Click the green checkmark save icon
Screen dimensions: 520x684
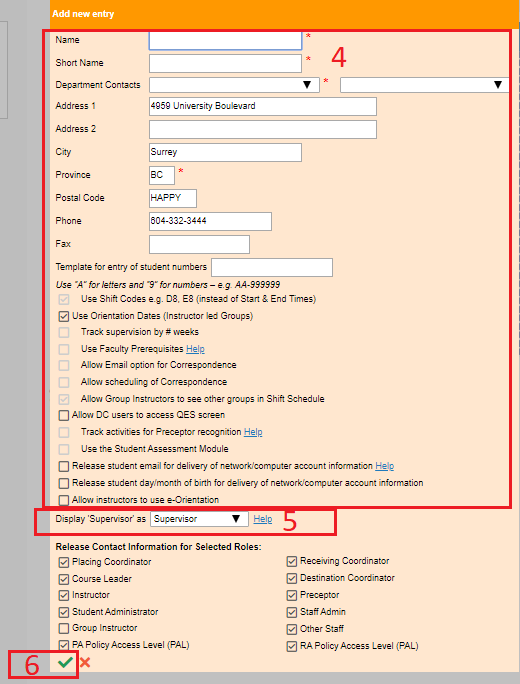coord(65,663)
